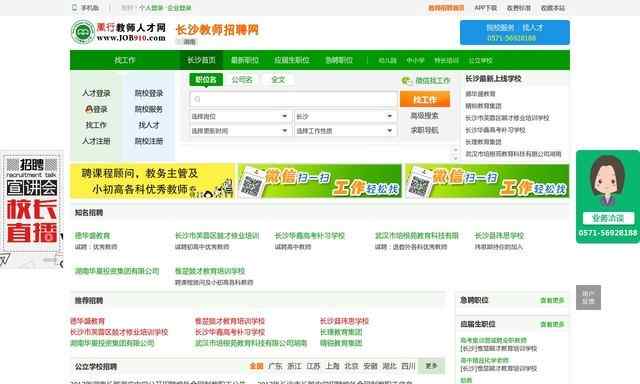Viewport: 640px width, 384px height.
Task: Click the QQ penguin icon for QQ登录
Action: [x=89, y=109]
